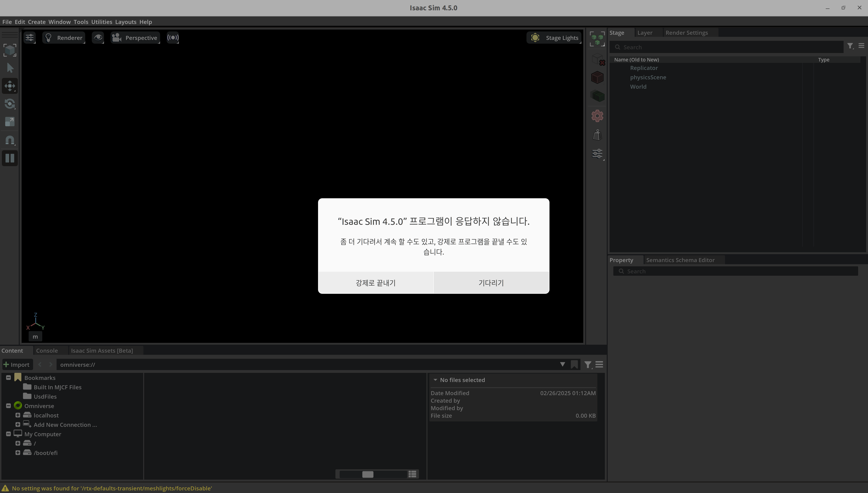Collapse the Bookmarks tree node
Screen dimensions: 868x493
point(8,378)
